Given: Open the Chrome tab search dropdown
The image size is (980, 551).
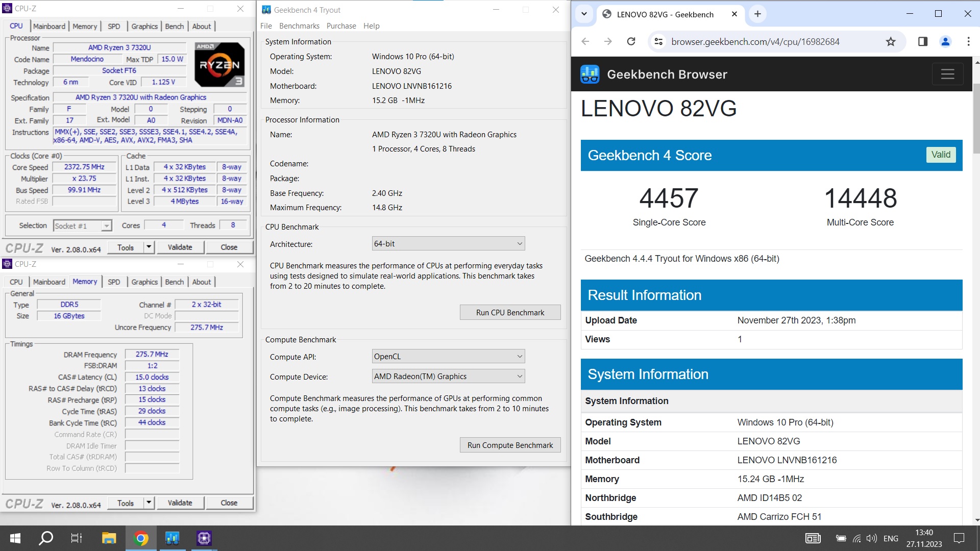Looking at the screenshot, I should (x=584, y=14).
